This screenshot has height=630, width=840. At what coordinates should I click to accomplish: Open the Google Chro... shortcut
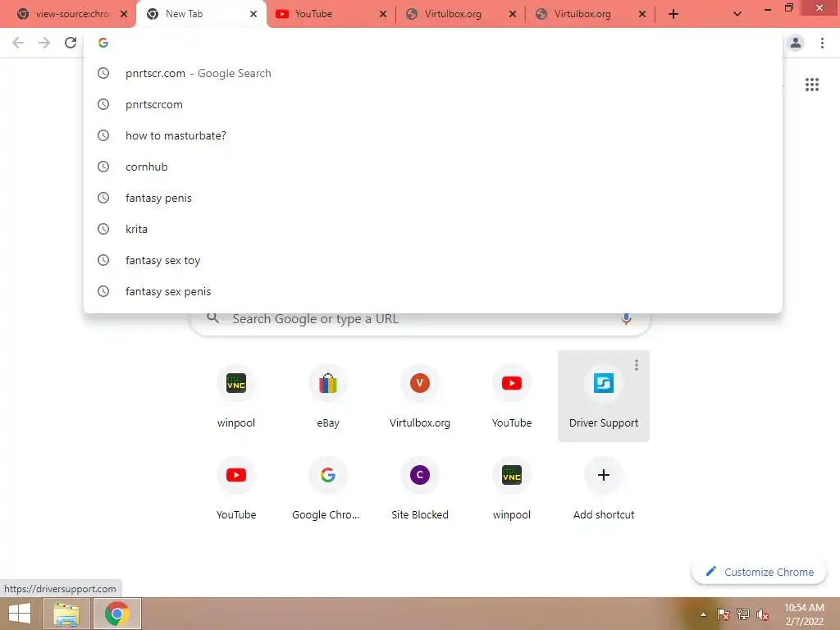[x=328, y=489]
